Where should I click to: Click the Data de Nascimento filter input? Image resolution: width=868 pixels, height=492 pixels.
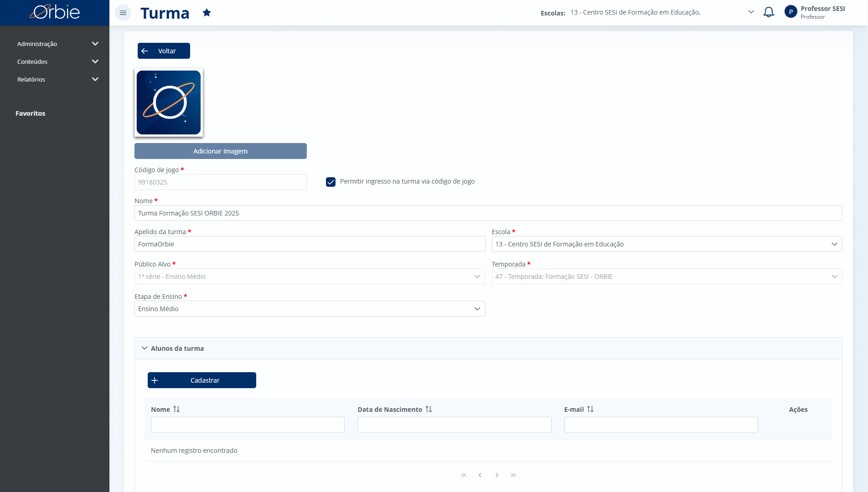pyautogui.click(x=454, y=425)
